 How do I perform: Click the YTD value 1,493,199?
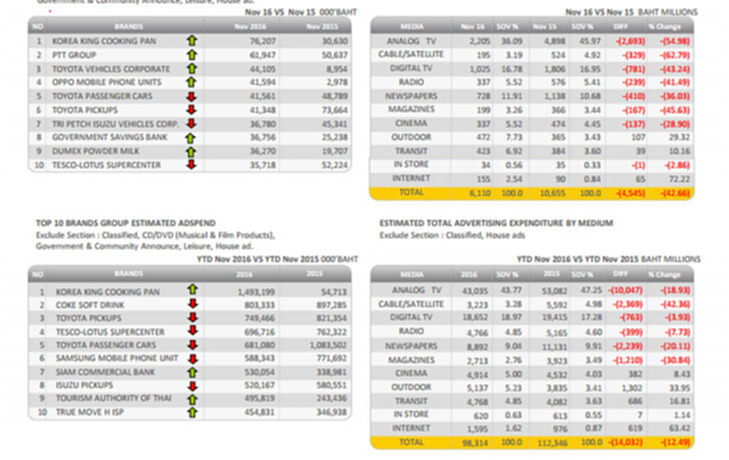pyautogui.click(x=256, y=292)
